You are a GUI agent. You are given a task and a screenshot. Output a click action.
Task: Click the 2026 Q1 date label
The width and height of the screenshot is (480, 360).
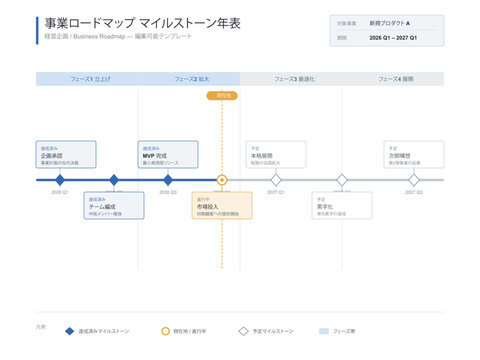(x=60, y=192)
